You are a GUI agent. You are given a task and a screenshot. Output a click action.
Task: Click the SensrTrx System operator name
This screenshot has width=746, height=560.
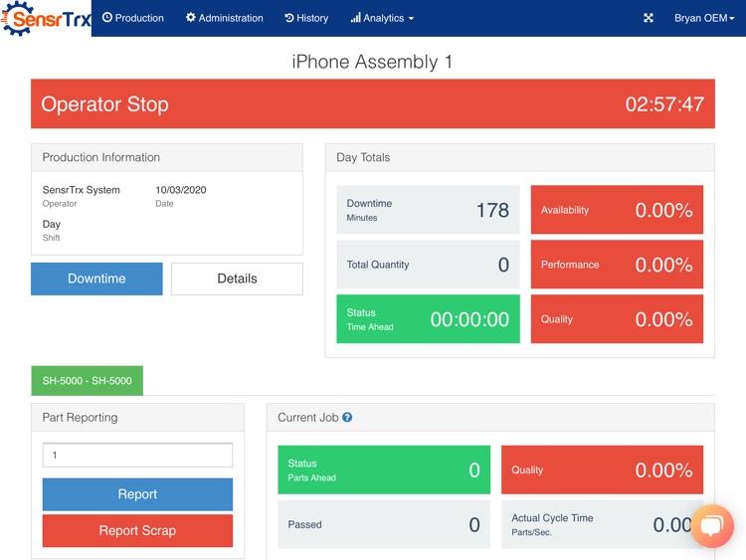(82, 190)
